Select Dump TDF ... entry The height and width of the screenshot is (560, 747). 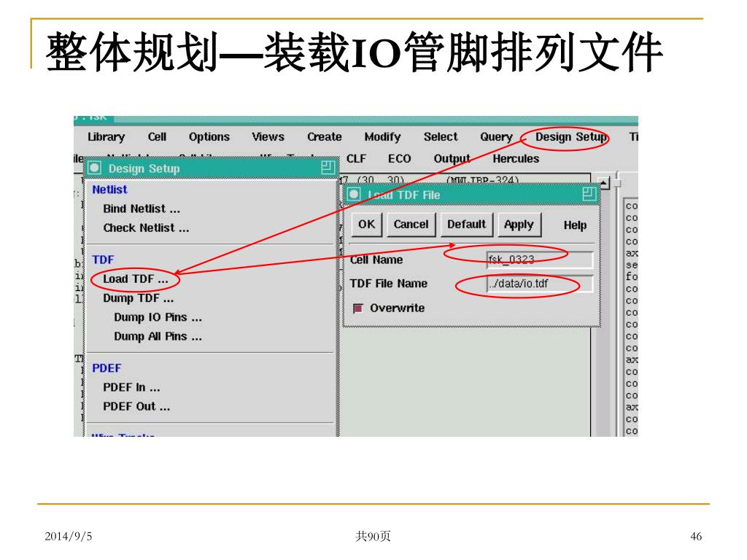click(138, 298)
